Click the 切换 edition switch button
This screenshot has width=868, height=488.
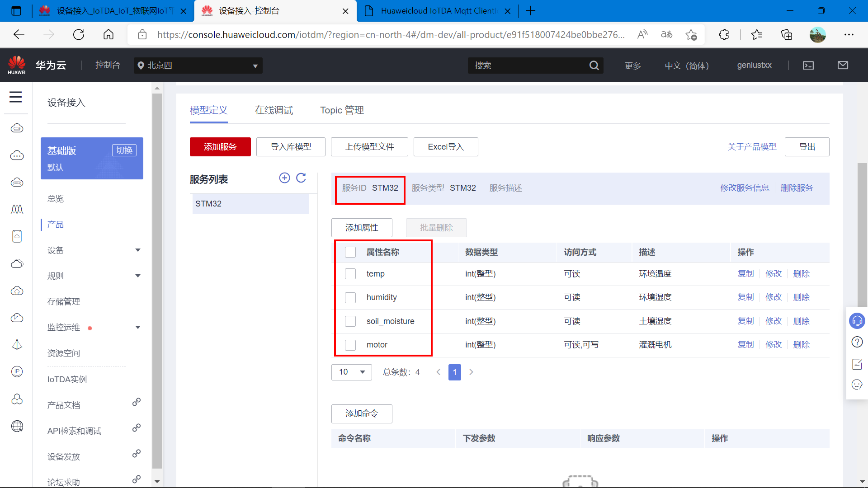124,150
